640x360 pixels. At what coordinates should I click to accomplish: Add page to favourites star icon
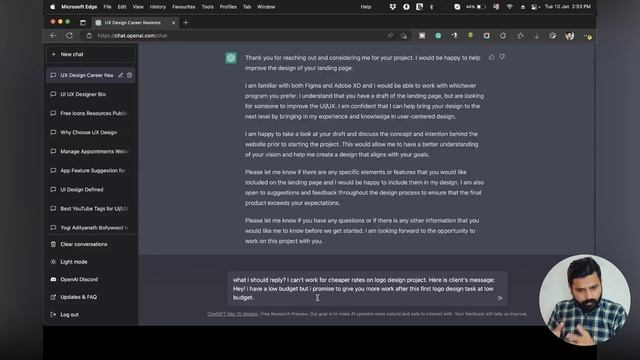coord(404,36)
